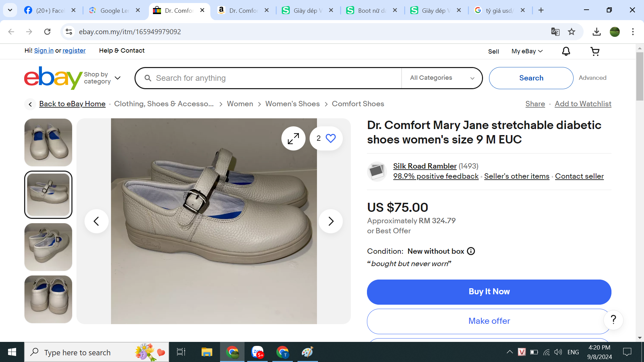Expand the Shop by category menu
This screenshot has width=644, height=362.
point(102,78)
